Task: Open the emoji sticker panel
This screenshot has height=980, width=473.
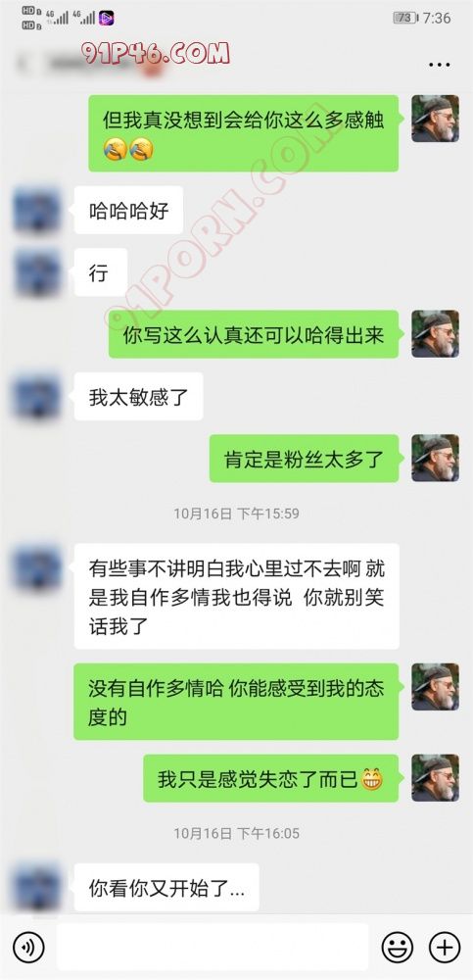Action: tap(397, 948)
